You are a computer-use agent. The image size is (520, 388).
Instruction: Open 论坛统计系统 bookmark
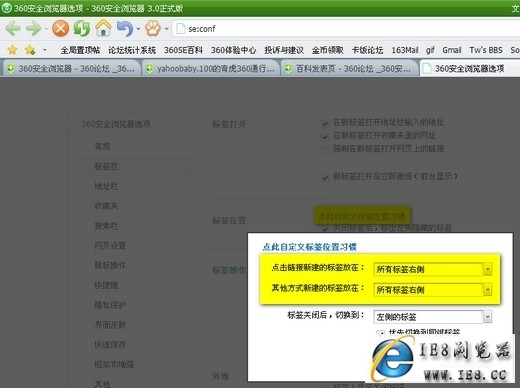tap(132, 50)
